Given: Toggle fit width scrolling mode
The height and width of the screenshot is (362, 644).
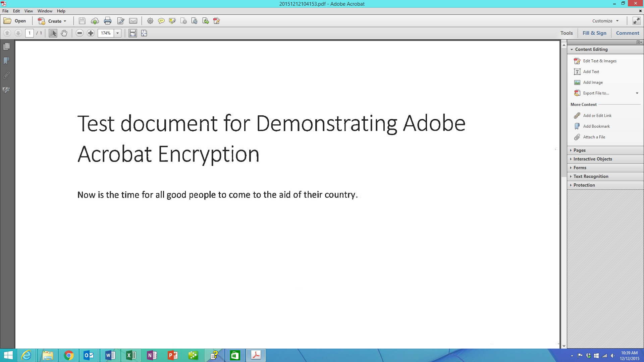Looking at the screenshot, I should [x=133, y=33].
